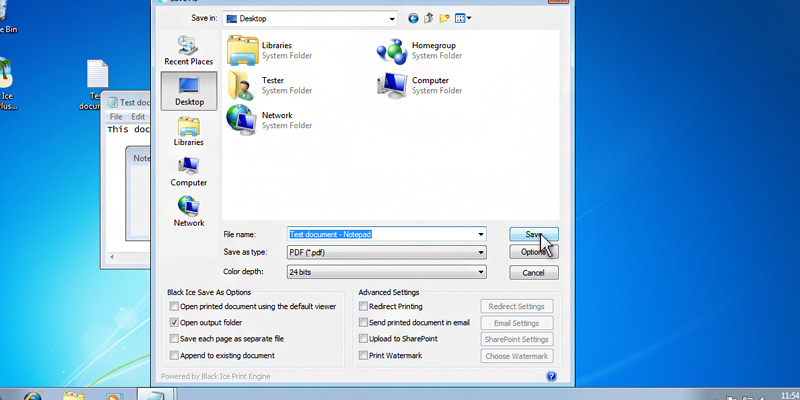
Task: Click the Homegroup system folder icon
Action: pos(391,51)
